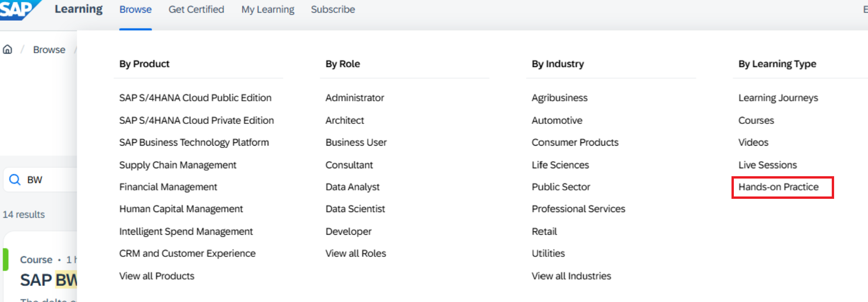Select the Retail industry
868x302 pixels.
tap(544, 231)
